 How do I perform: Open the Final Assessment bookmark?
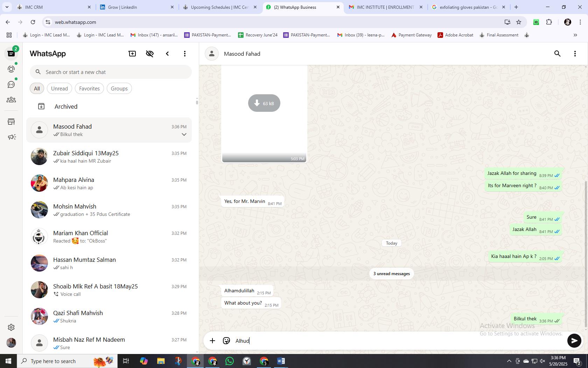point(499,35)
